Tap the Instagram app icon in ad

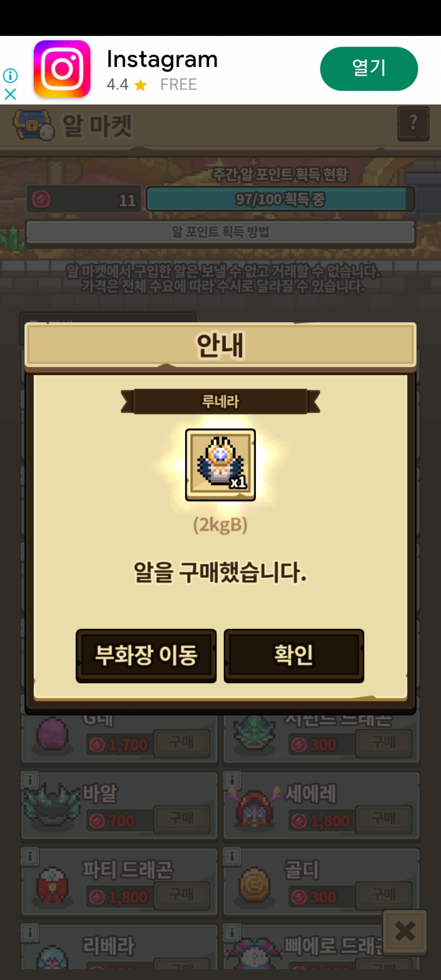coord(62,69)
